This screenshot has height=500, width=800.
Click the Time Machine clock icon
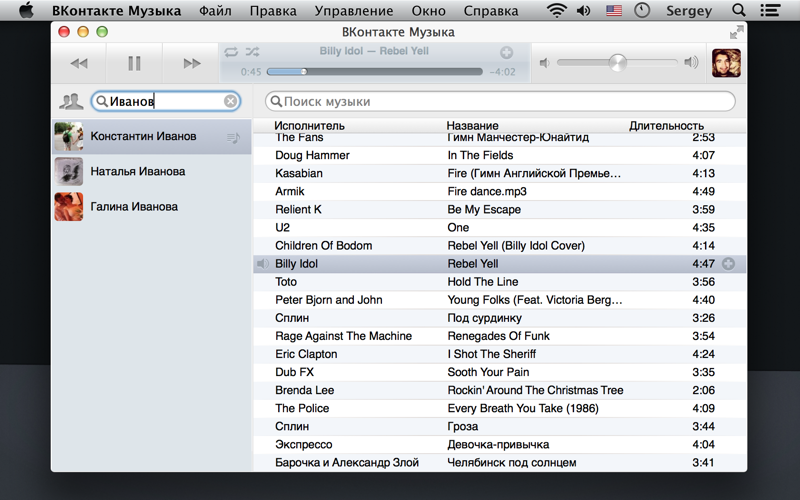tap(642, 10)
